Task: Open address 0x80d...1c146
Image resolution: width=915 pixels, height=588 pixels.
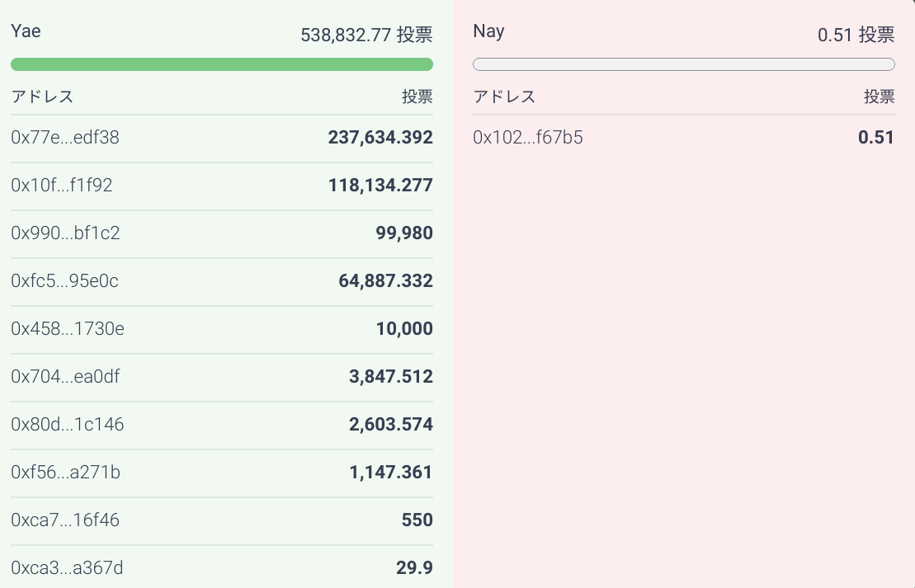Action: click(67, 424)
